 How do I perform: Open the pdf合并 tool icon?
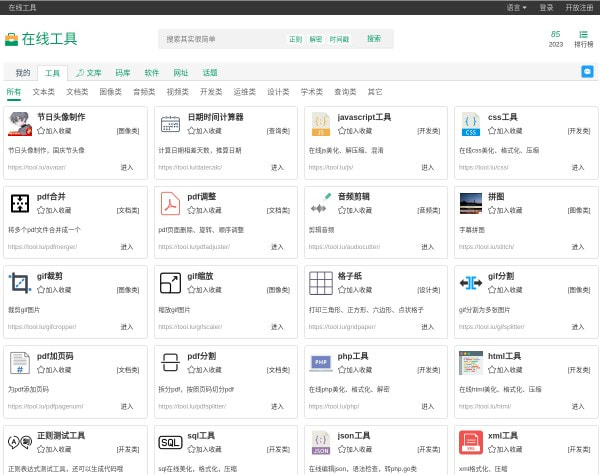(20, 203)
